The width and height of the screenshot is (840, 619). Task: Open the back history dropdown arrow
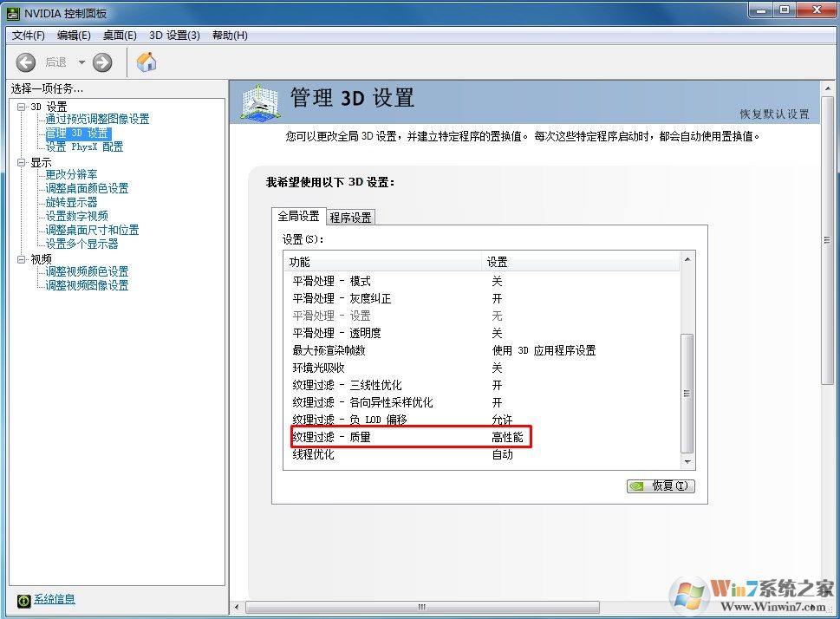click(81, 62)
